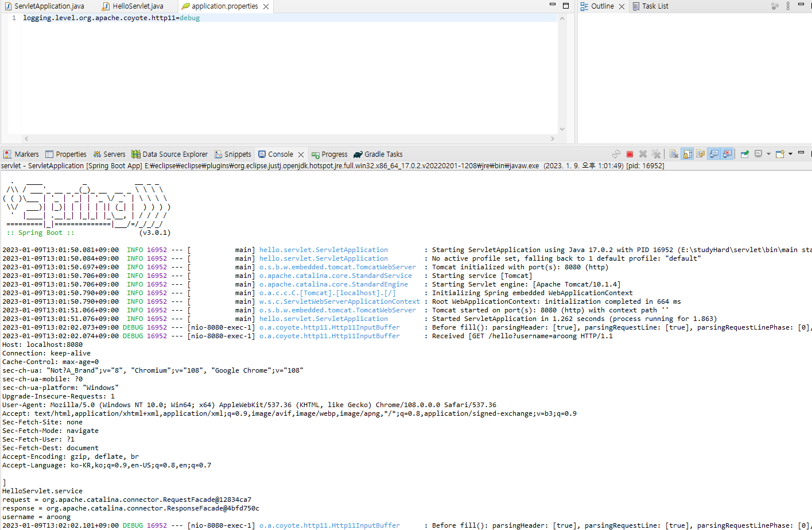Open the Markers view tab
The height and width of the screenshot is (530, 812).
[x=21, y=154]
